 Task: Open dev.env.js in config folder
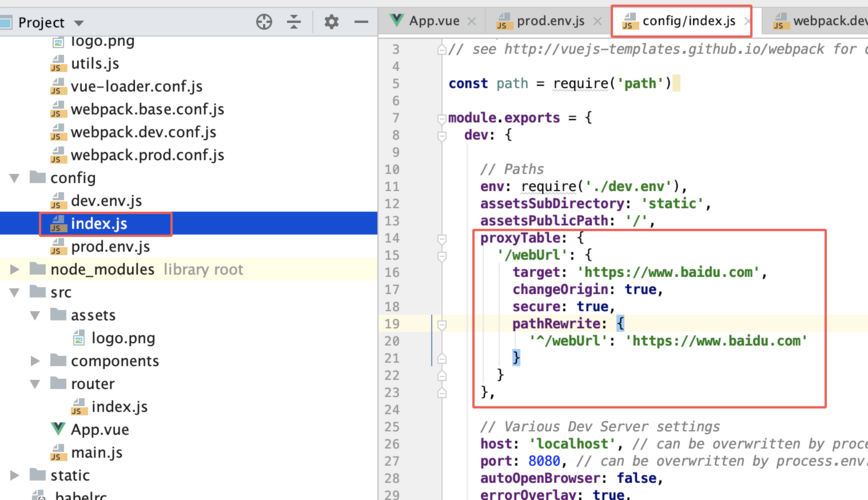tap(106, 201)
